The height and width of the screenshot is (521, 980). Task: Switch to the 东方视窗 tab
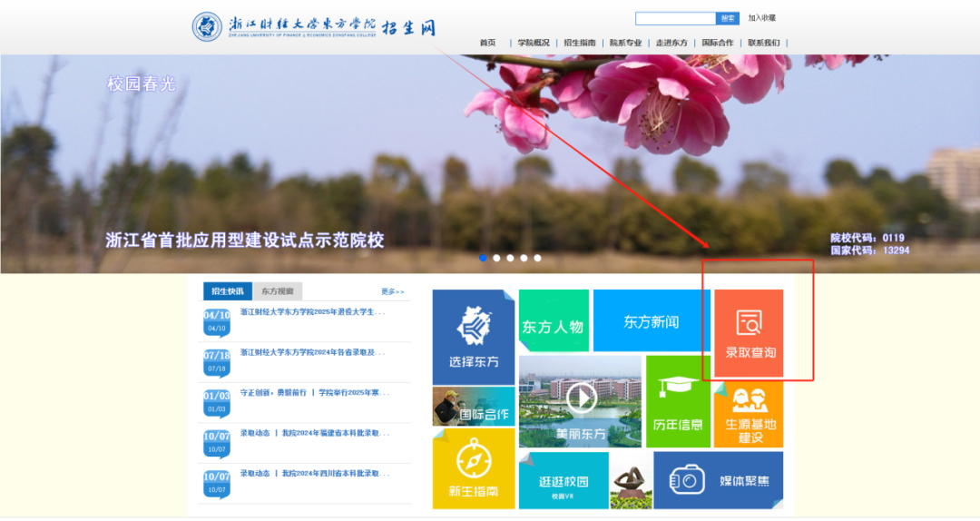point(278,291)
